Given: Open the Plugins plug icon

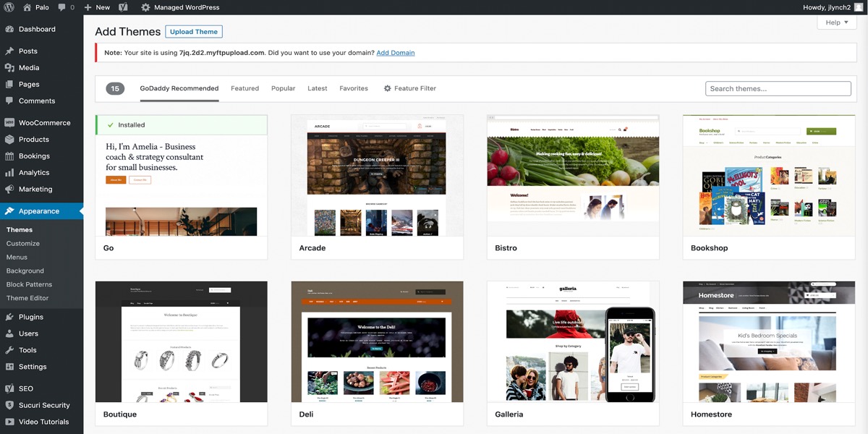Looking at the screenshot, I should point(9,317).
